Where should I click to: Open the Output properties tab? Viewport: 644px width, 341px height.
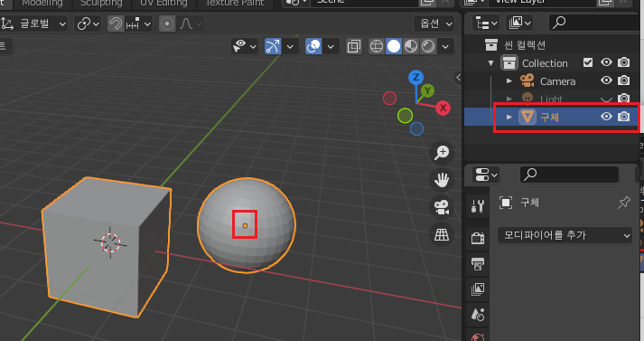coord(478,264)
